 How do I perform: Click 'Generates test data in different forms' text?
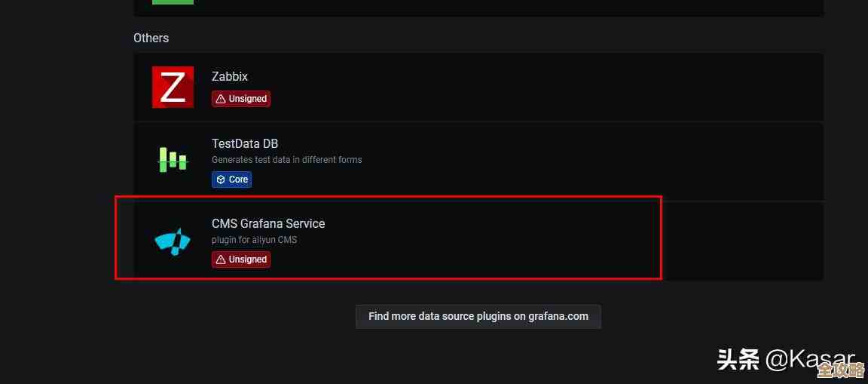pyautogui.click(x=286, y=160)
